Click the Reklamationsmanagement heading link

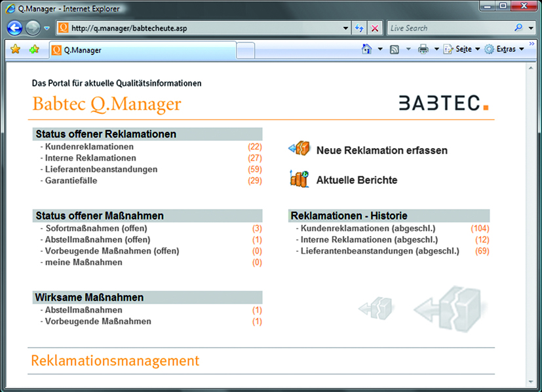coord(115,361)
